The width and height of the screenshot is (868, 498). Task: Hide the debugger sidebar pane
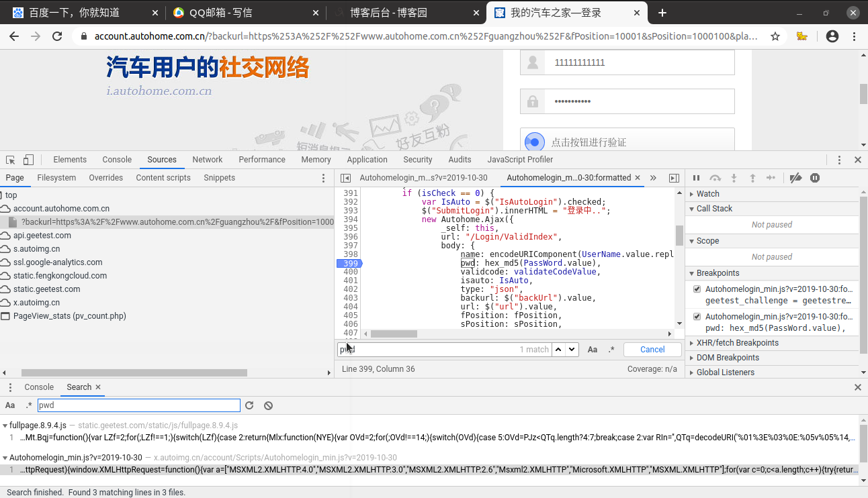[674, 178]
